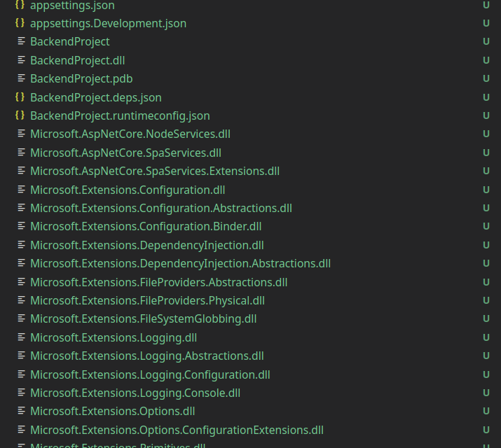Open Microsoft.AspNetCore.SpaServices.Extensions.dll

[x=154, y=171]
